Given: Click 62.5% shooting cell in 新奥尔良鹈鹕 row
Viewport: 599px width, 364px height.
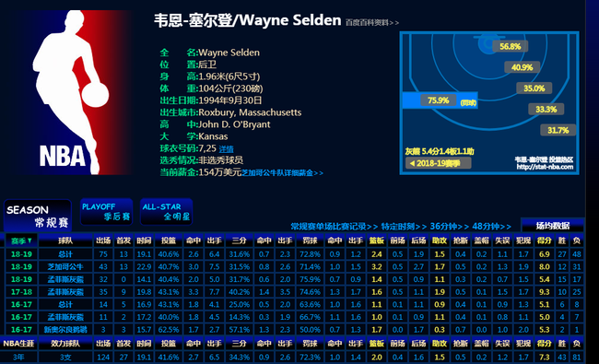Looking at the screenshot, I should (x=169, y=330).
